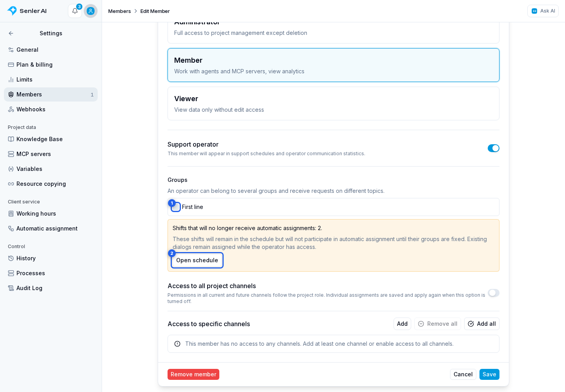Screen dimensions: 565x392
Task: Click the MCP servers icon
Action: (11, 154)
